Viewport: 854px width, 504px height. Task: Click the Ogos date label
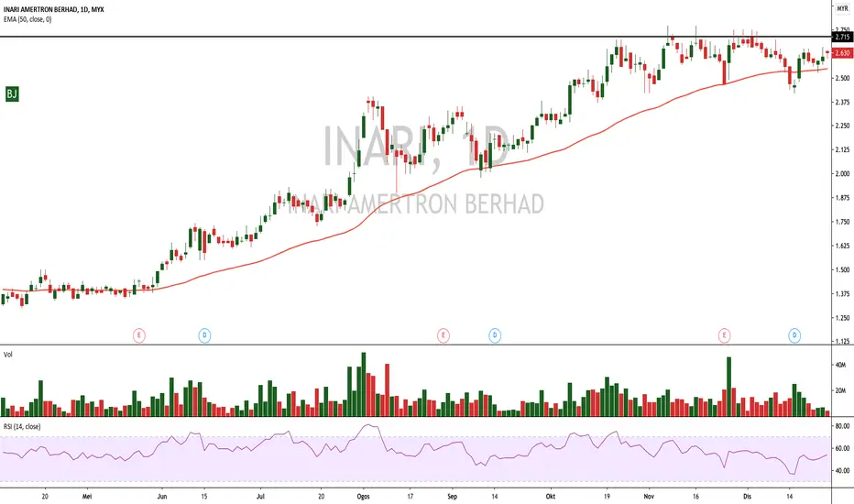(363, 497)
